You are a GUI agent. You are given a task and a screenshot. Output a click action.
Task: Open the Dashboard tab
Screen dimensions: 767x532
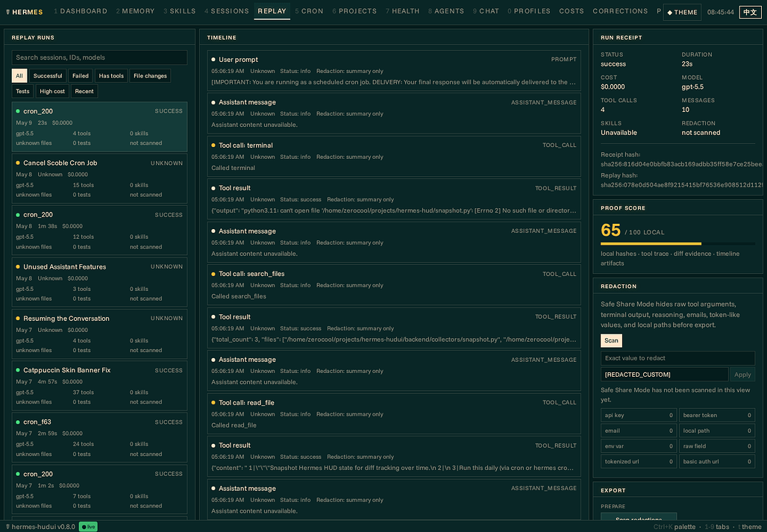pyautogui.click(x=81, y=10)
